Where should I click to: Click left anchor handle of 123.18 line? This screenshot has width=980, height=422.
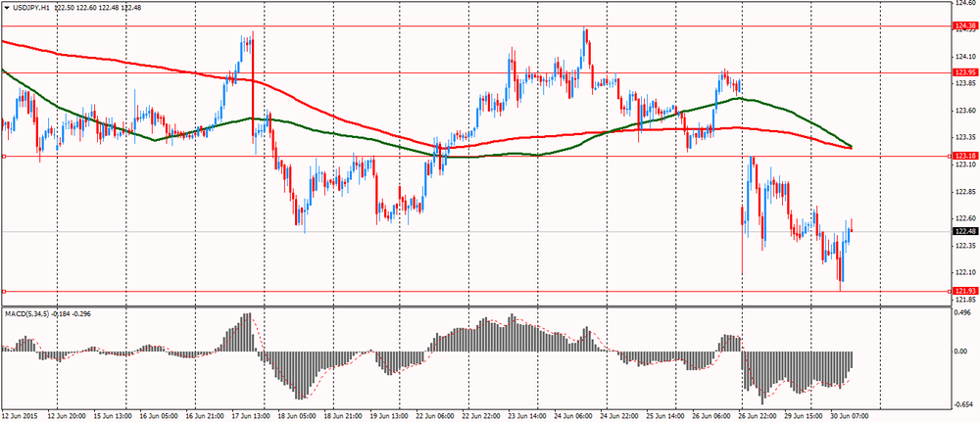click(3, 156)
